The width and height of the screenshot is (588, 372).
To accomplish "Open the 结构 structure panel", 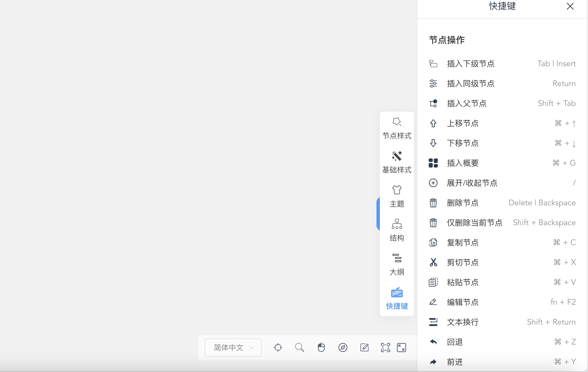I will coord(397,231).
